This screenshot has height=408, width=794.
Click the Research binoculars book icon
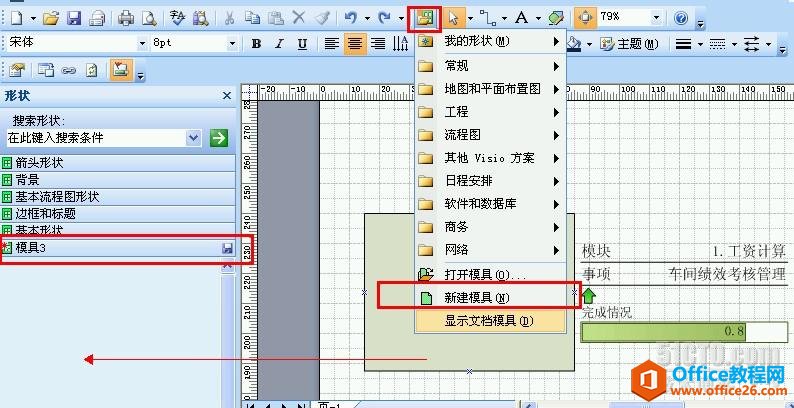coord(201,19)
